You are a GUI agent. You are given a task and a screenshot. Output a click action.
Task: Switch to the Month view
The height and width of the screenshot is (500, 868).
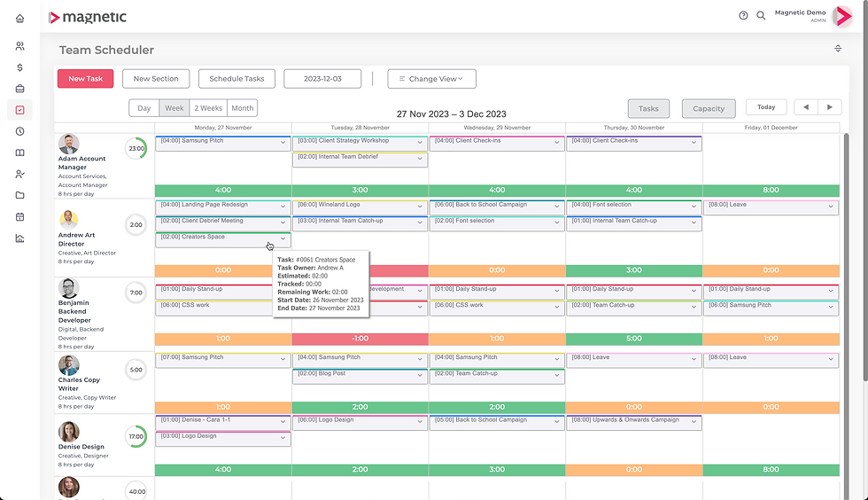pyautogui.click(x=243, y=108)
